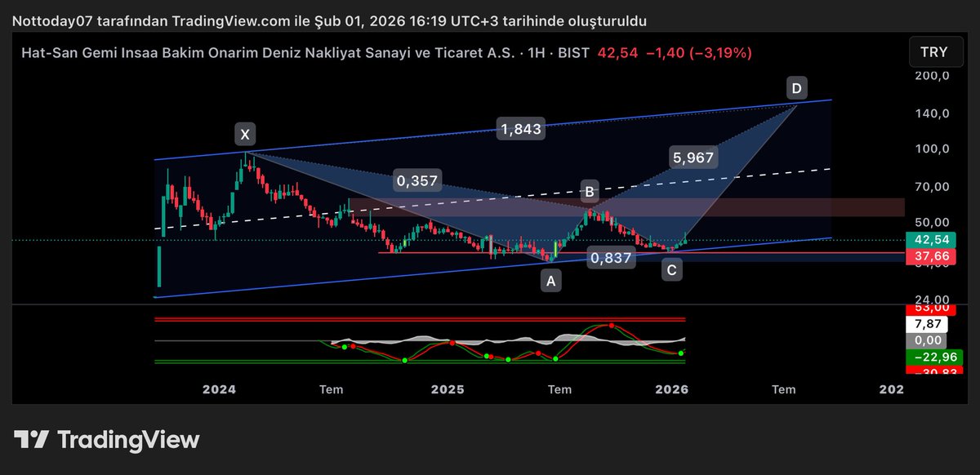Screen dimensions: 980x475
Task: Click the 0,837 ratio label
Action: click(613, 259)
